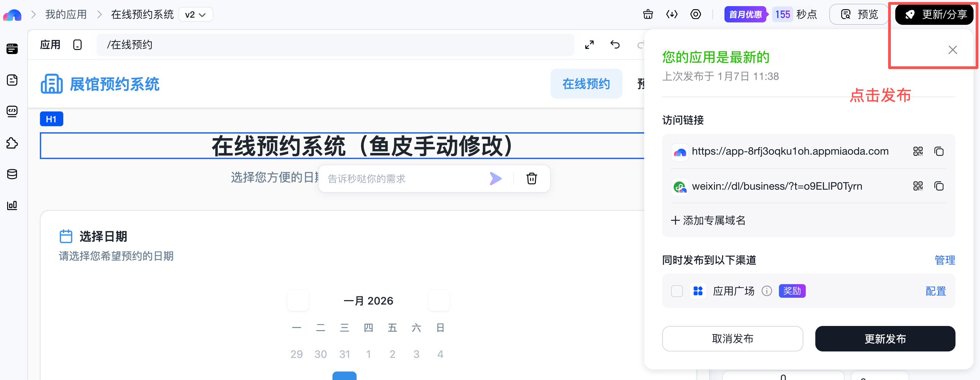The width and height of the screenshot is (980, 380).
Task: Copy the appmiaoda.com access link
Action: pyautogui.click(x=938, y=152)
